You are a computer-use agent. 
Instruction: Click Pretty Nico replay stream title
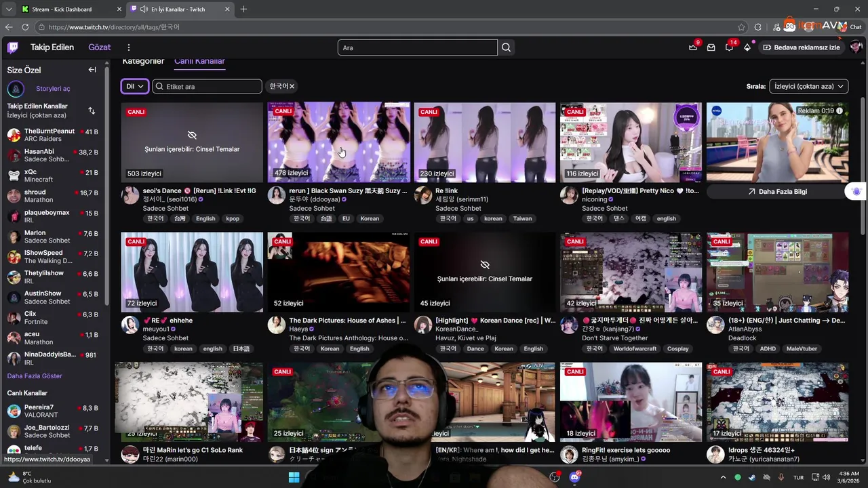(x=640, y=191)
